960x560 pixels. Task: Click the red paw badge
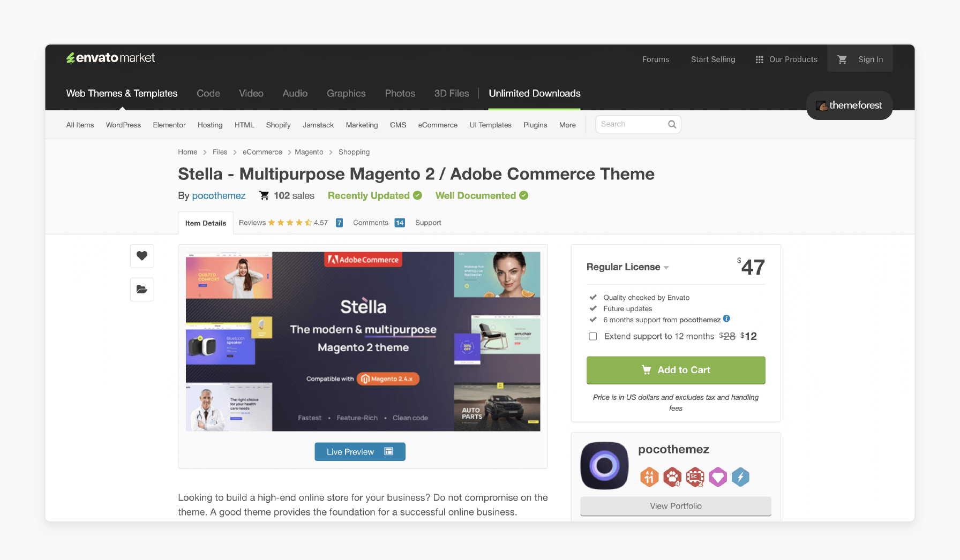click(x=672, y=477)
